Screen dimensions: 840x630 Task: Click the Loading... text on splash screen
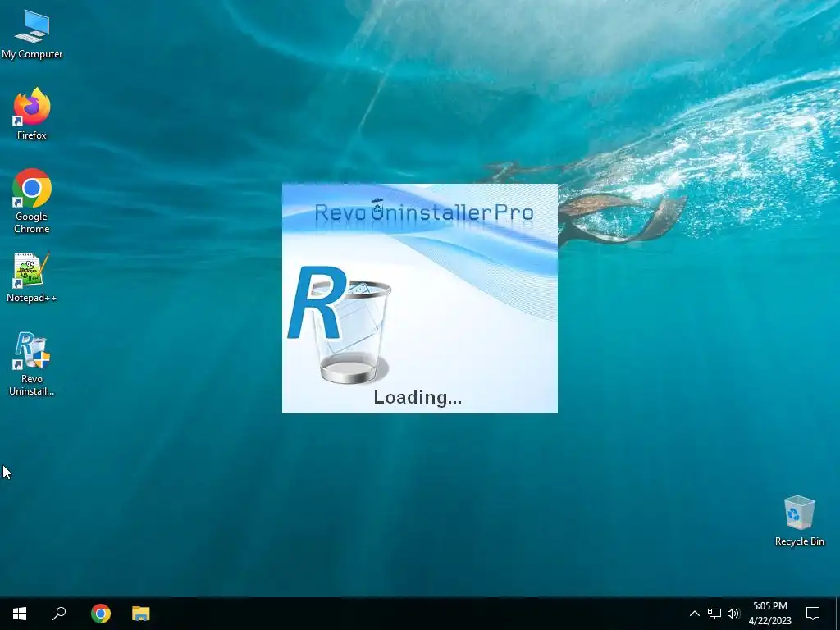click(x=418, y=397)
